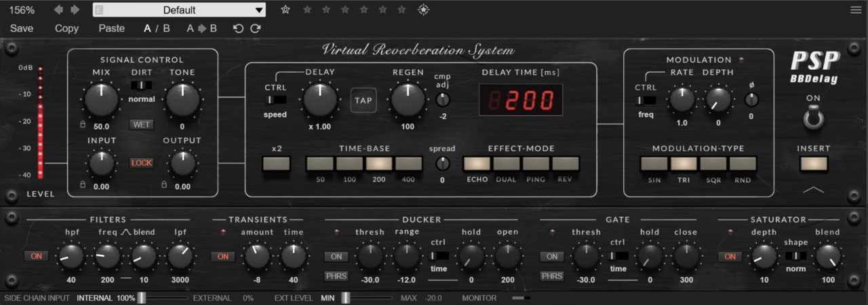Redo the last change
Viewport: 868px width, 305px height.
click(255, 28)
